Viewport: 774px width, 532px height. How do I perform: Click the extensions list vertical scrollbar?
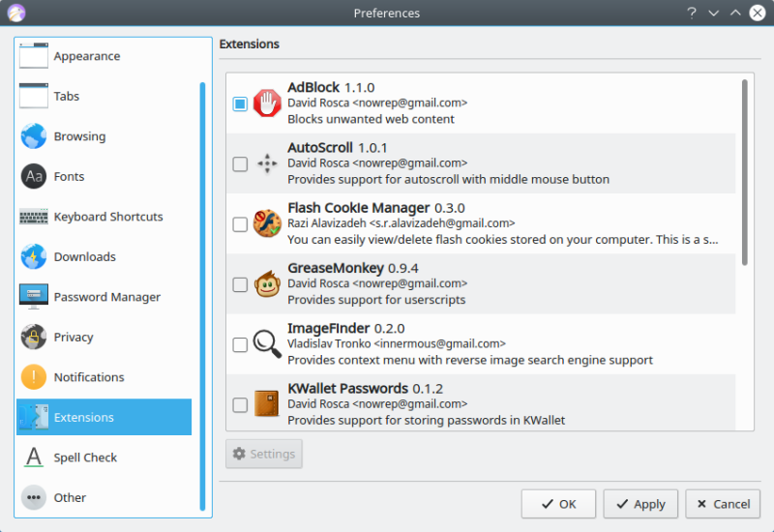744,172
